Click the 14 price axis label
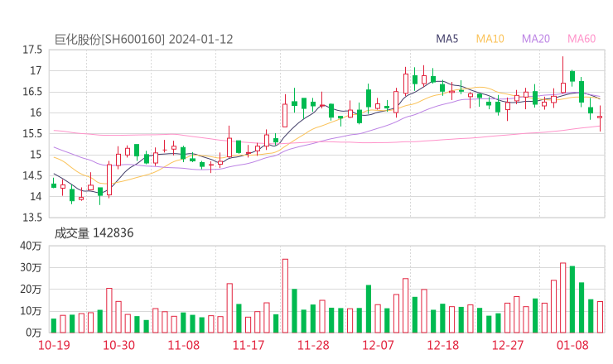Screen dimensions: 613x364 36,196
